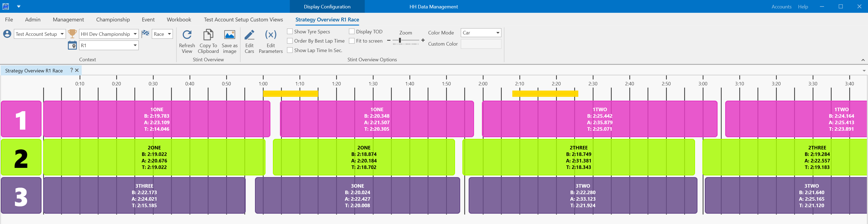Click the championship trophy icon
Screen dimensions: 868x224
point(72,34)
